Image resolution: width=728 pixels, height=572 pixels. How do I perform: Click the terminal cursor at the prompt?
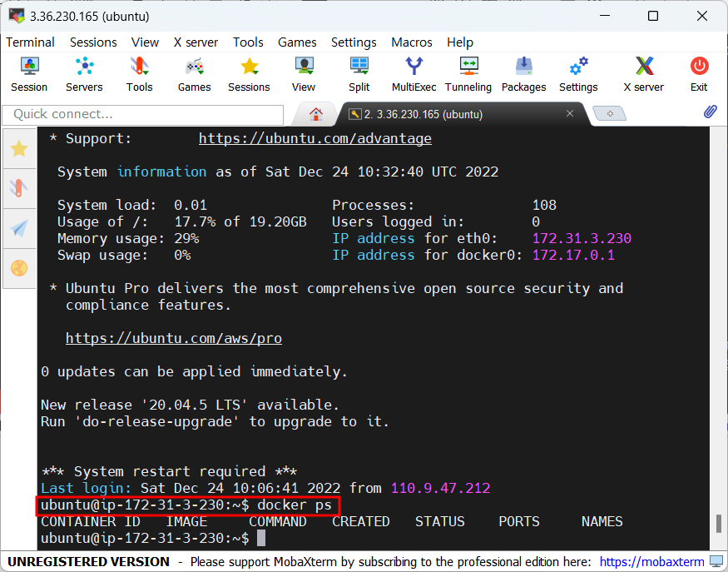(x=261, y=538)
